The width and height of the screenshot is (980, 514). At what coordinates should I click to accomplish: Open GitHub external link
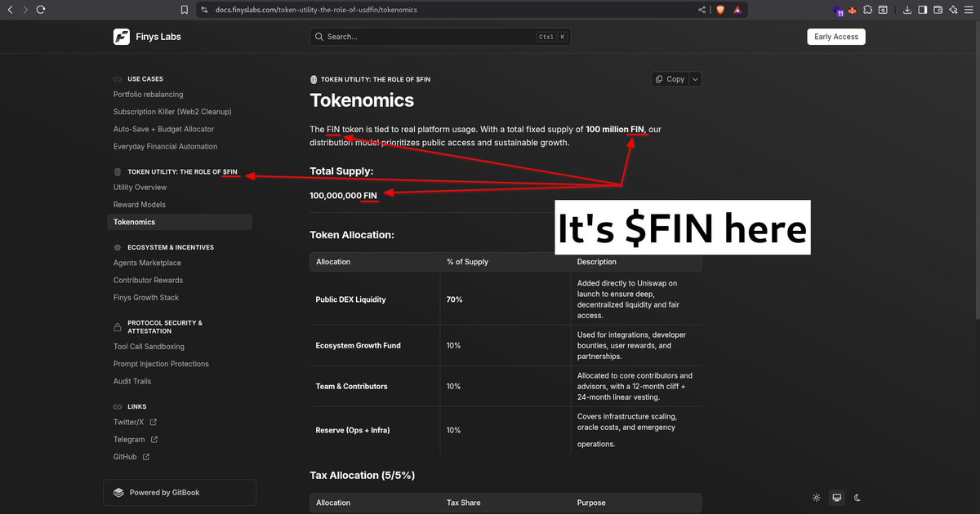pyautogui.click(x=131, y=457)
